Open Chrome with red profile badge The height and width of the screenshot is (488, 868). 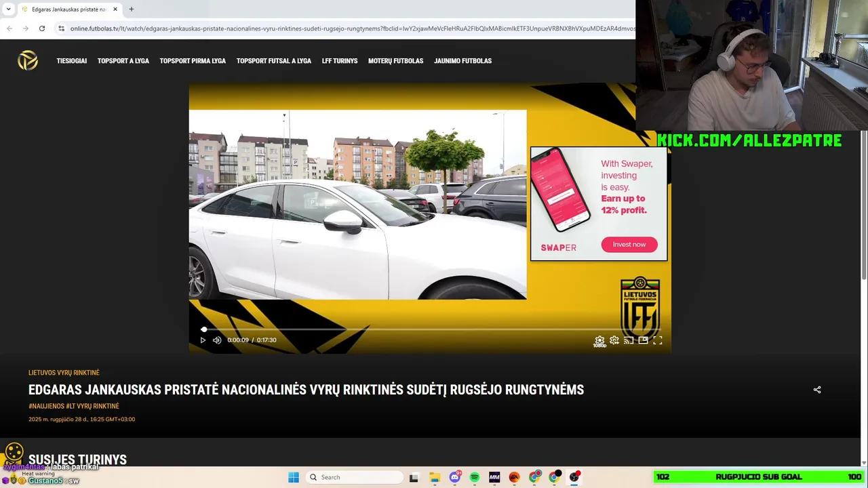[535, 477]
